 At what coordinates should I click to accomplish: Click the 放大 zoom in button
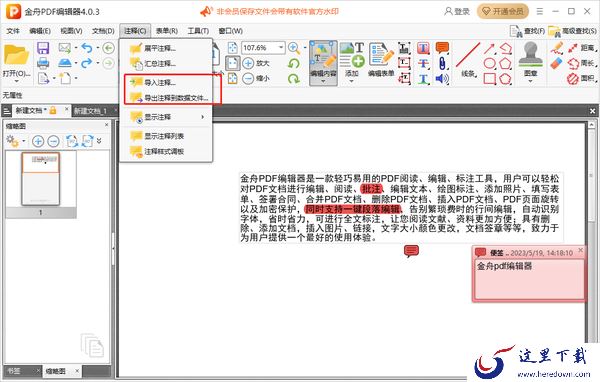pos(256,63)
